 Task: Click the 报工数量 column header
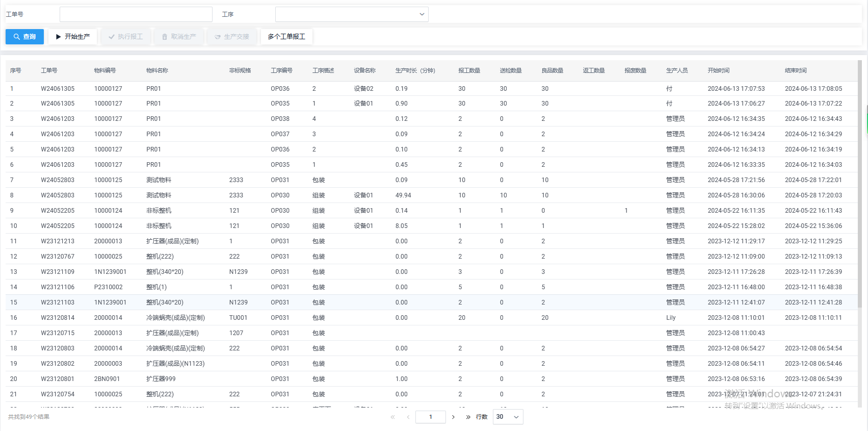tap(469, 70)
